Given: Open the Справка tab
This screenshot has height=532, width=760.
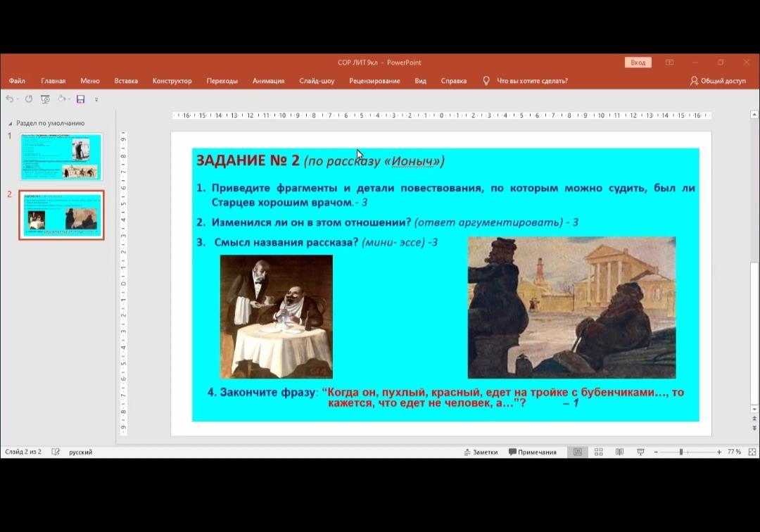Looking at the screenshot, I should [454, 81].
